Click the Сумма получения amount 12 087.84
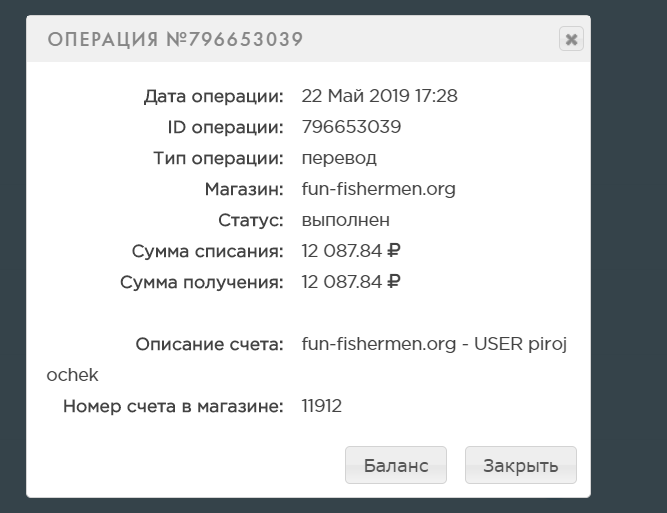The image size is (667, 513). tap(342, 282)
